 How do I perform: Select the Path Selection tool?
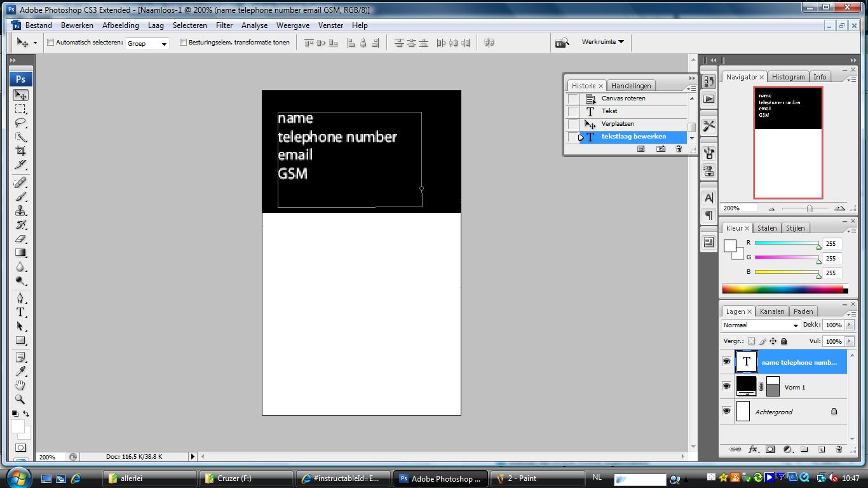(20, 327)
